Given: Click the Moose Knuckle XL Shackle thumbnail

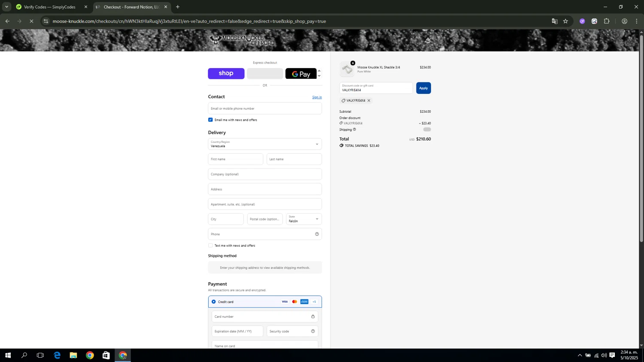Looking at the screenshot, I should pos(347,69).
